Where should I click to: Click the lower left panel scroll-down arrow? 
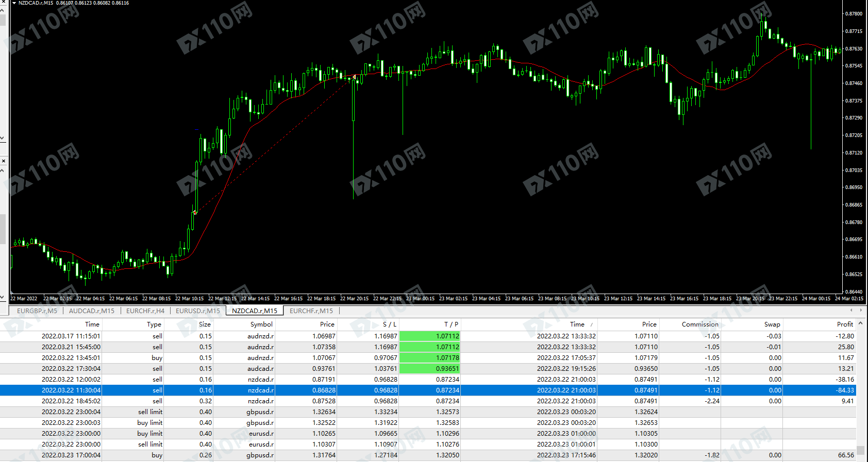pyautogui.click(x=3, y=297)
